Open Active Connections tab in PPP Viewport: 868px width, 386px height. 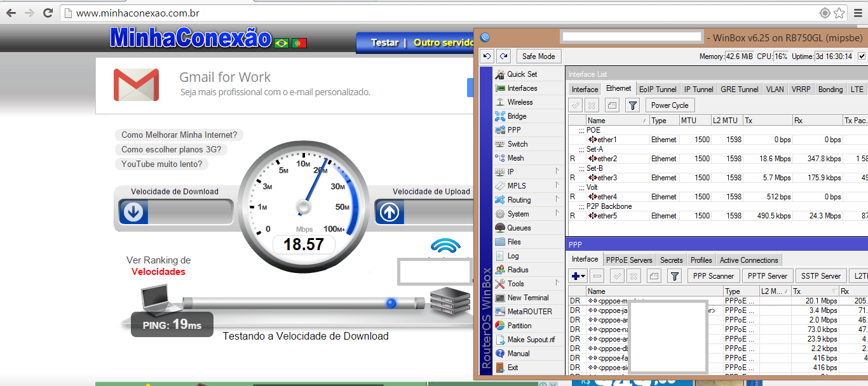(x=749, y=260)
